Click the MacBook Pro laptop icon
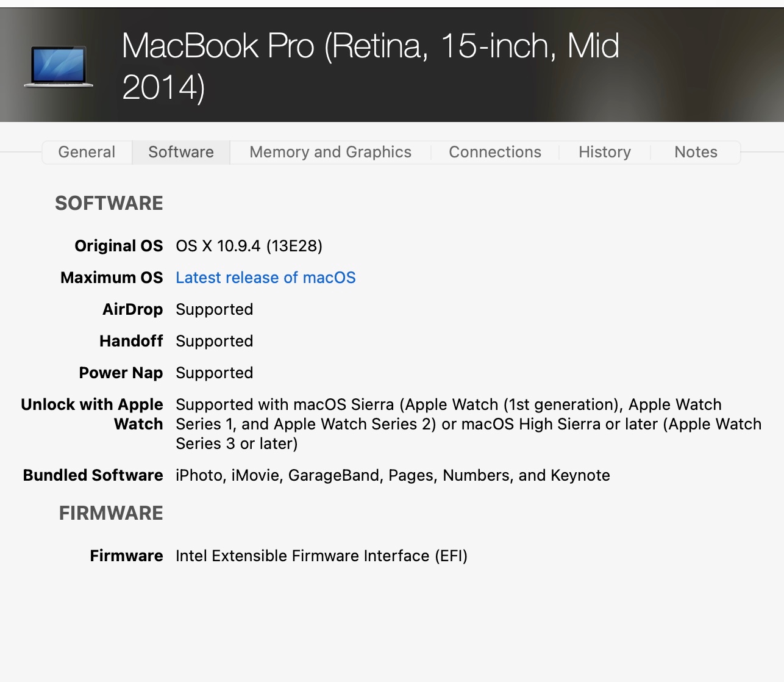784x682 pixels. pyautogui.click(x=59, y=66)
